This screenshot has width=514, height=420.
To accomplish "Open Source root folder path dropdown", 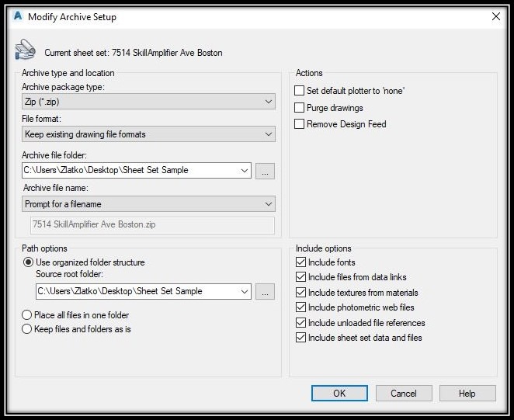I will [x=245, y=291].
